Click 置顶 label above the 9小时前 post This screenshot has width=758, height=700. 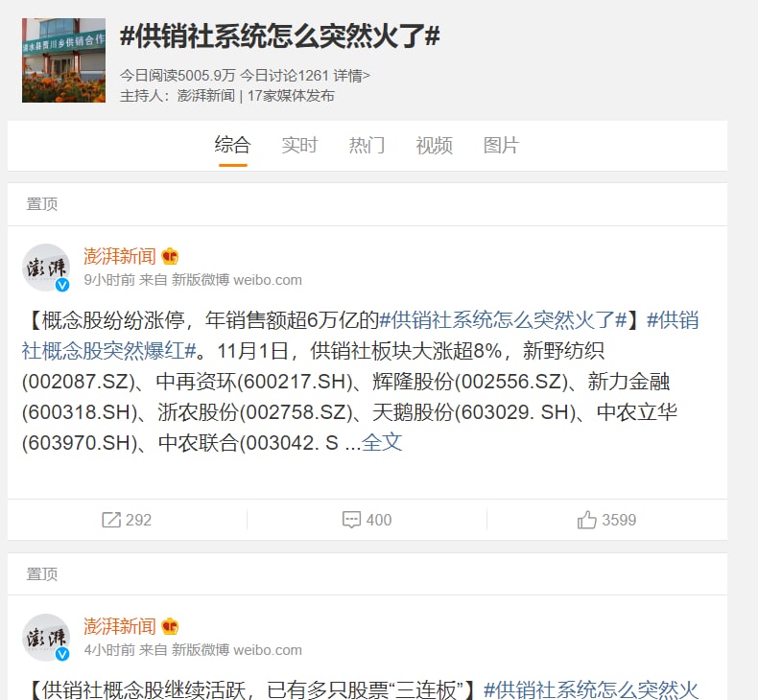coord(42,204)
